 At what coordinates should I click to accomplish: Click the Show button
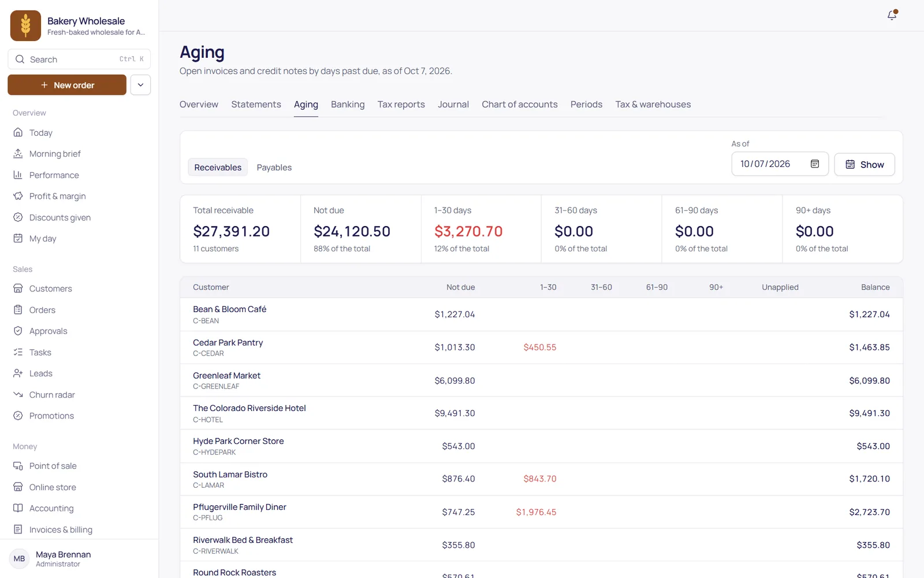(x=865, y=164)
